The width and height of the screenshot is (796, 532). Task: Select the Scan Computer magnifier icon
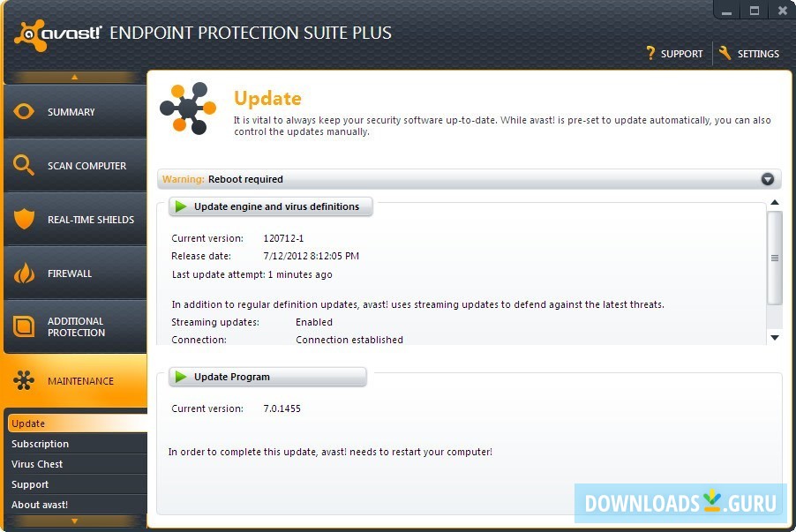click(23, 165)
